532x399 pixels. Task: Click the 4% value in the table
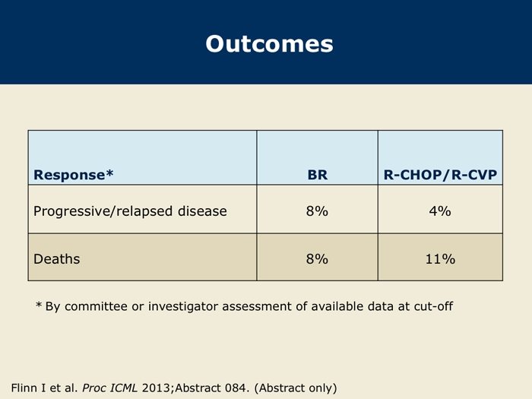point(440,211)
